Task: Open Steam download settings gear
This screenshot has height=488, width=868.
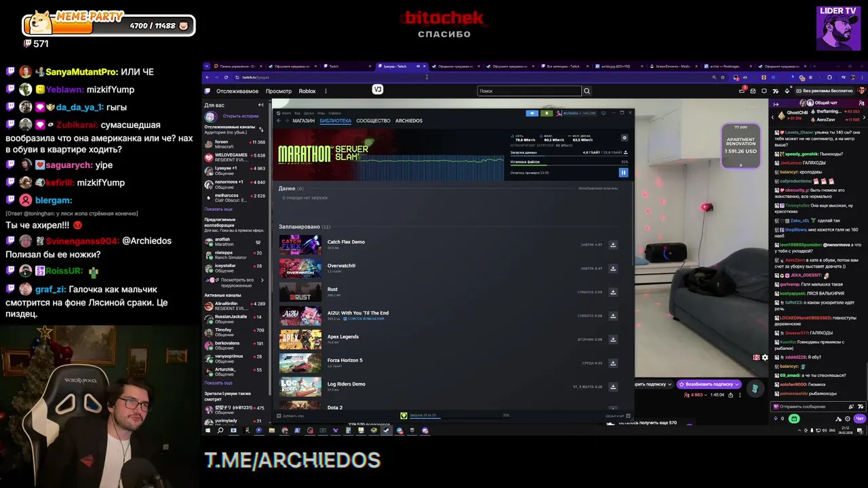Action: (x=625, y=138)
